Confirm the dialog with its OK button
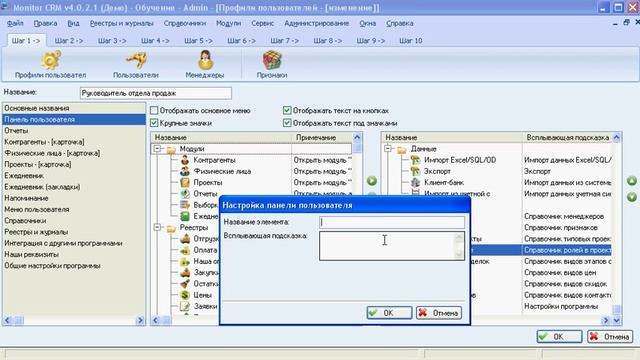The image size is (640, 360). coord(389,313)
